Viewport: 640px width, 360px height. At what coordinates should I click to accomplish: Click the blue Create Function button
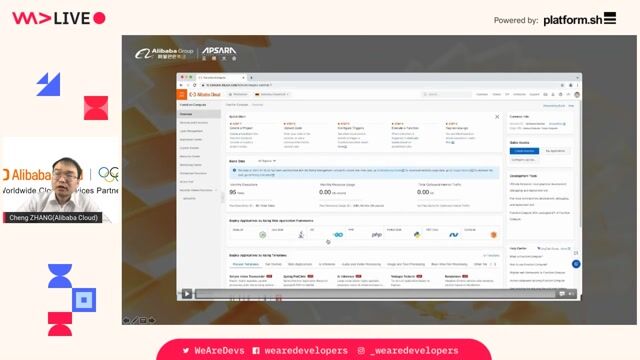coord(524,151)
